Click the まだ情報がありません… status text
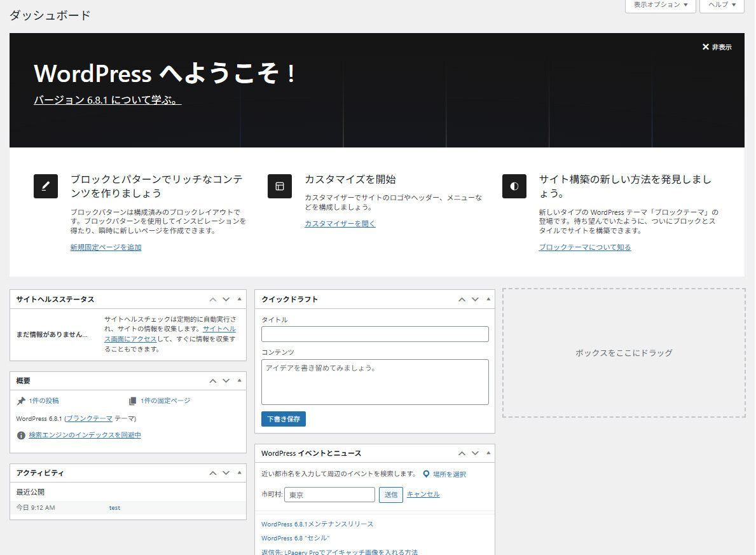 click(52, 334)
